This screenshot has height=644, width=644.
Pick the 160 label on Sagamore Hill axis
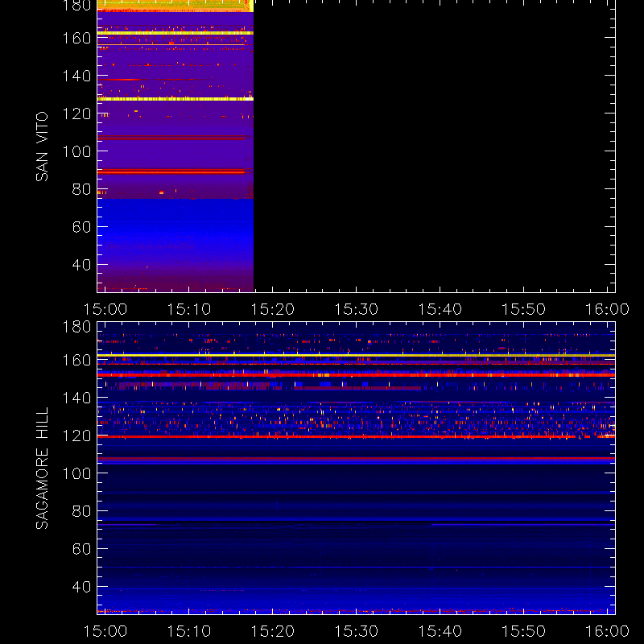click(76, 360)
